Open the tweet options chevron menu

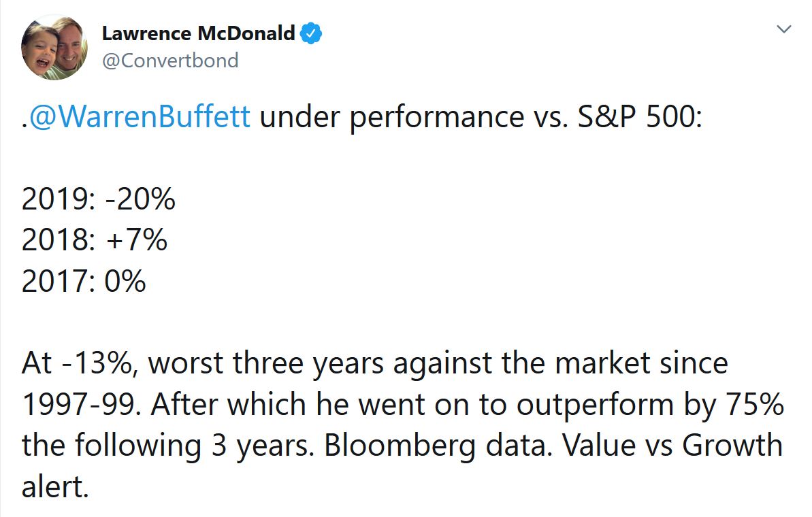tap(784, 29)
